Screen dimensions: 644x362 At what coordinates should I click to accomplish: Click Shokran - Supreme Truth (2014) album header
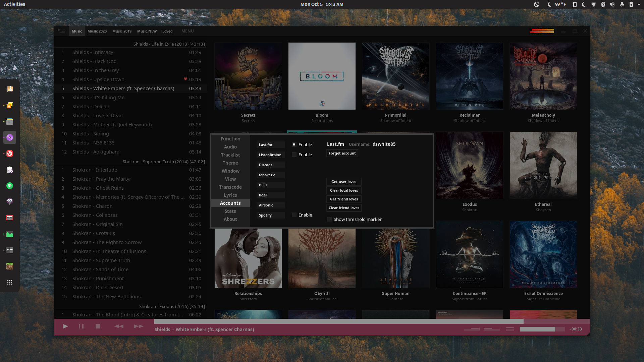164,162
